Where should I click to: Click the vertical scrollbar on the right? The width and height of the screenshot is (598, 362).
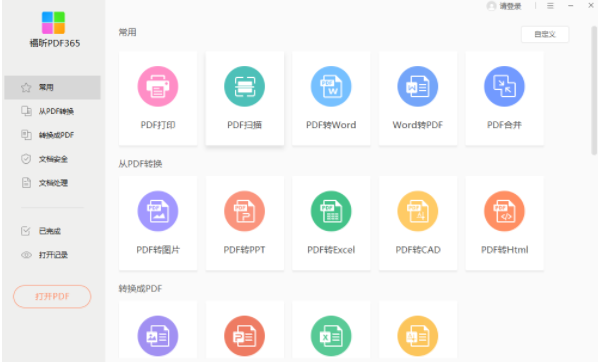coord(594,90)
